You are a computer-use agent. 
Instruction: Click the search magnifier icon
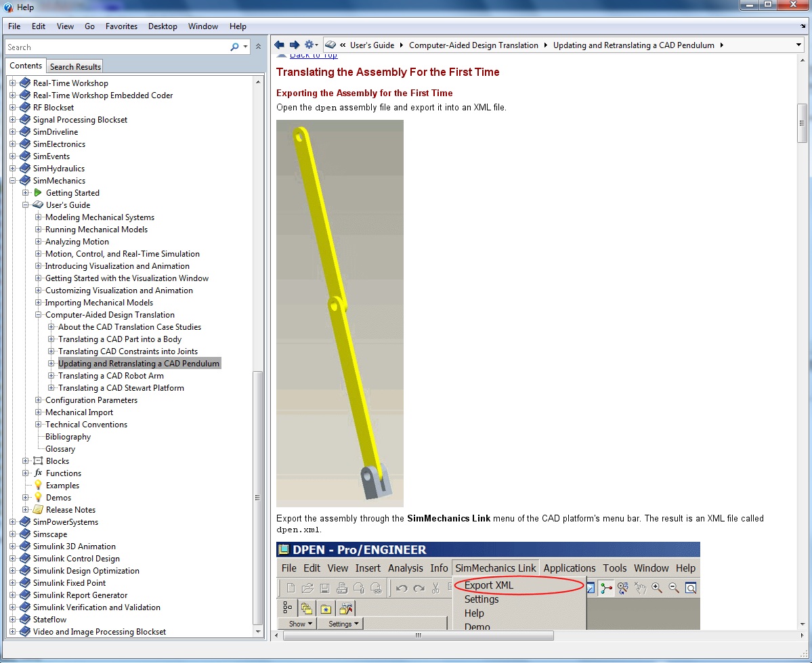pyautogui.click(x=234, y=47)
